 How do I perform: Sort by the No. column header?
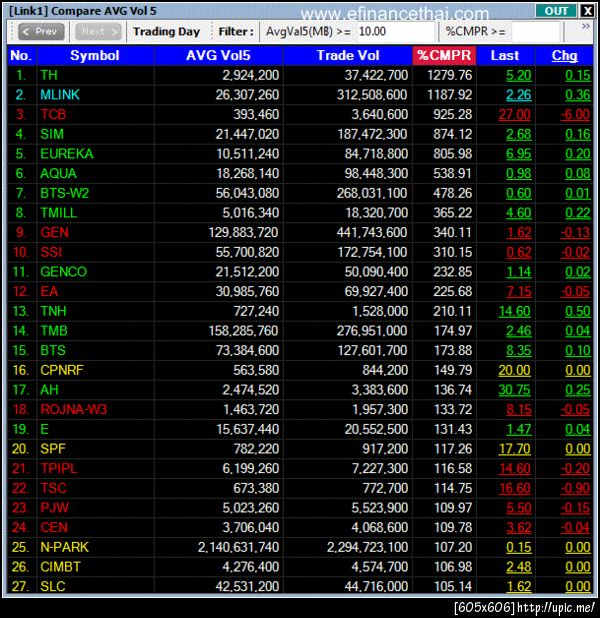tap(21, 56)
